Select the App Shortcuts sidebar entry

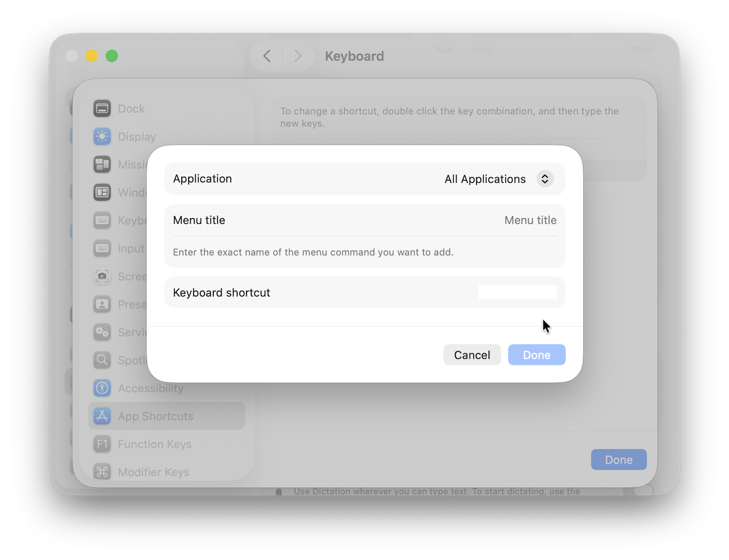click(x=155, y=416)
